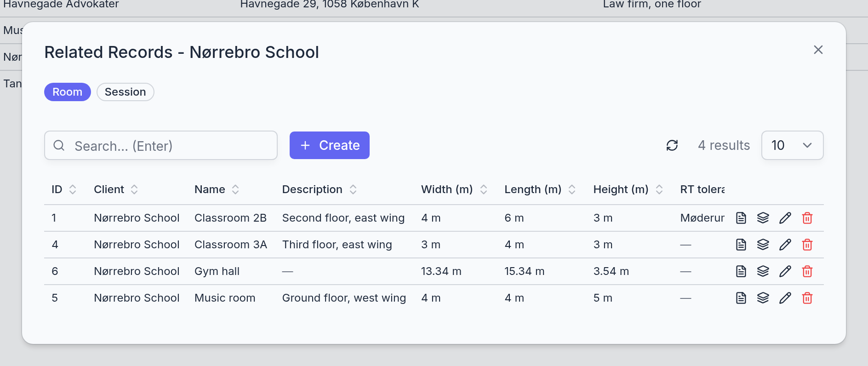
Task: Click the "5 m" height of Music room
Action: 603,298
